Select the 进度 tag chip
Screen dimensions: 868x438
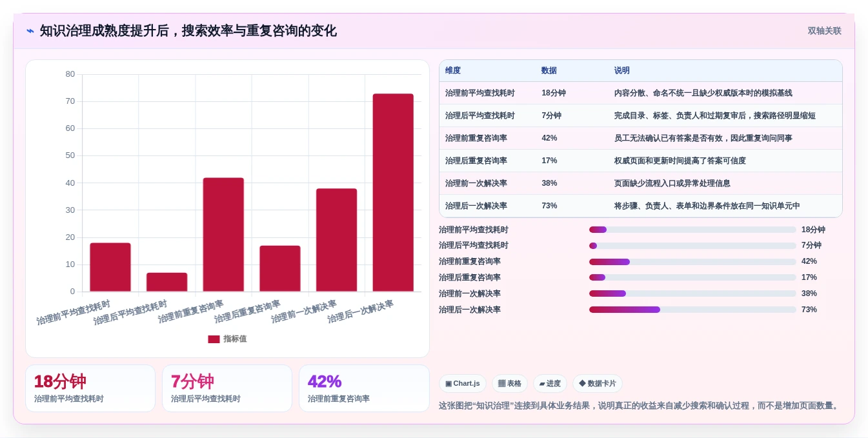click(x=550, y=383)
